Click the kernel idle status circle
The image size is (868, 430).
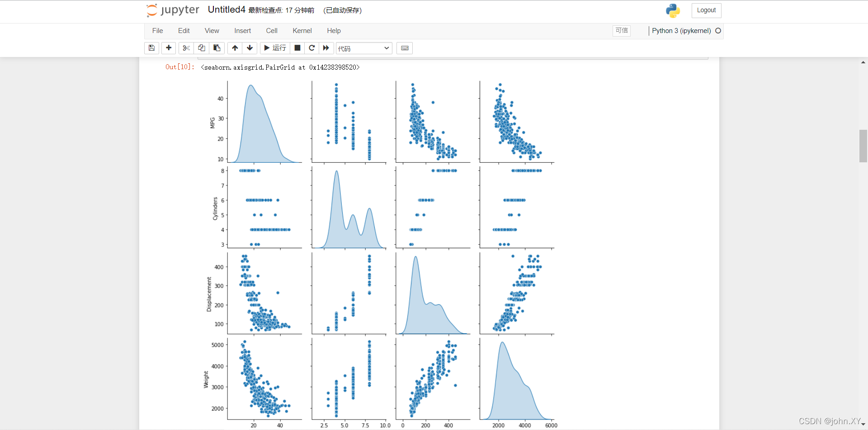click(718, 31)
